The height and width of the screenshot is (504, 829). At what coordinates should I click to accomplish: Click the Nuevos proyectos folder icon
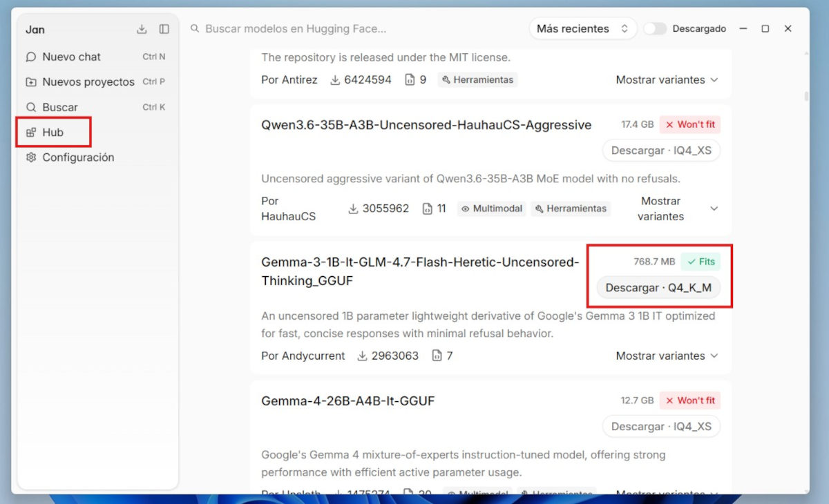(x=31, y=82)
